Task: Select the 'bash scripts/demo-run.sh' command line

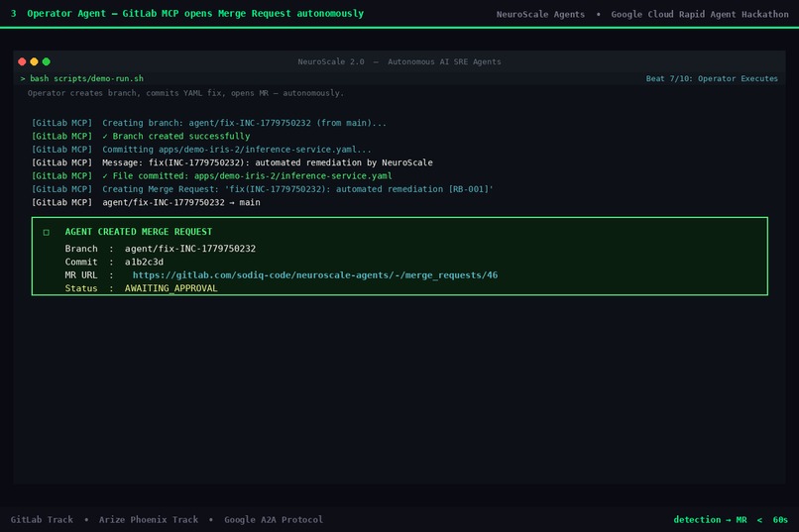Action: click(81, 78)
